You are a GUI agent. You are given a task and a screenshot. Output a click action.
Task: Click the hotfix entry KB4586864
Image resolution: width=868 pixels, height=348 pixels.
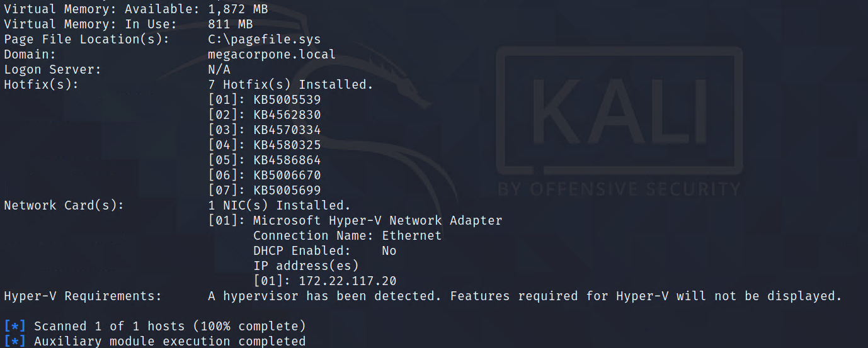point(287,160)
